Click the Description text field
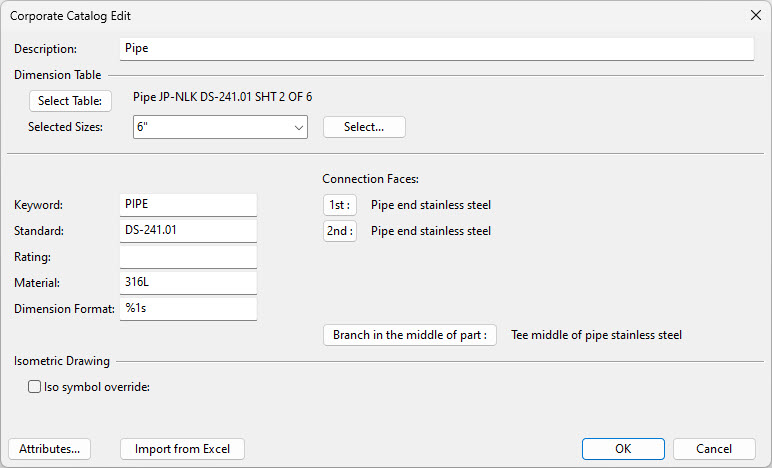 click(x=435, y=48)
